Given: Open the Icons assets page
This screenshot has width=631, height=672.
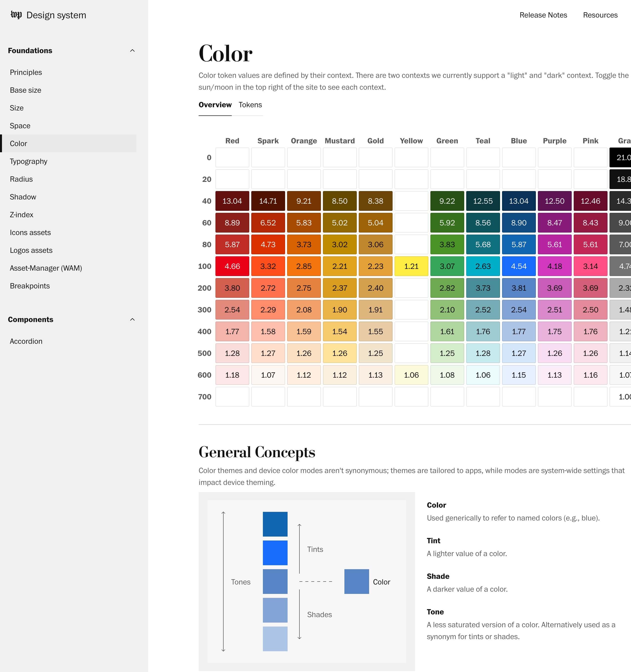Looking at the screenshot, I should (x=30, y=233).
